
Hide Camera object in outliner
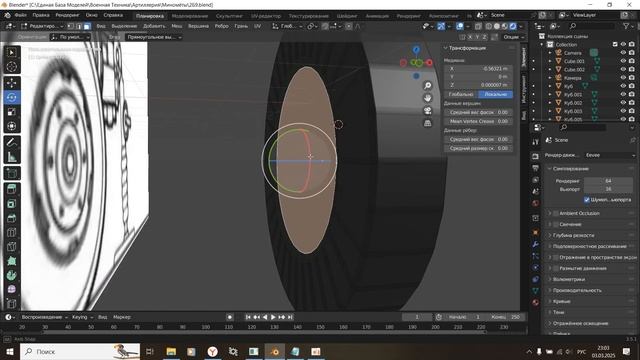[623, 53]
